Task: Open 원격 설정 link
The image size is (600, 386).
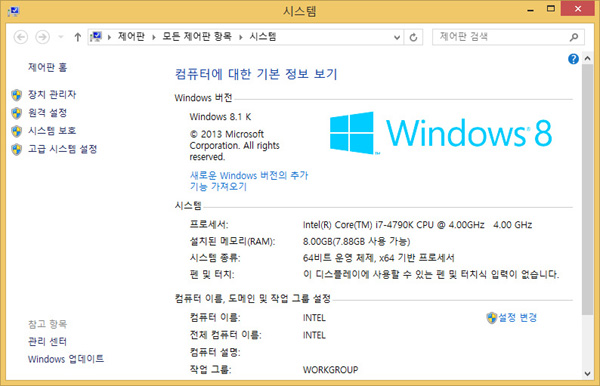Action: pos(47,113)
